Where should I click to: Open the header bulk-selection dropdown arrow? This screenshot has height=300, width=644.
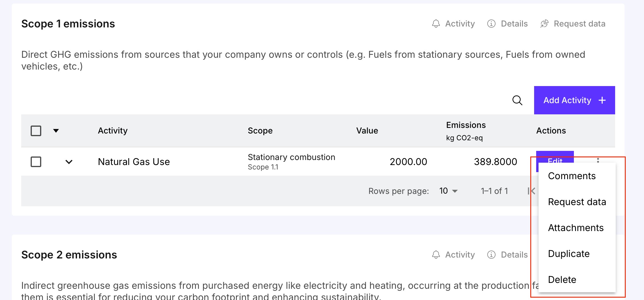56,131
